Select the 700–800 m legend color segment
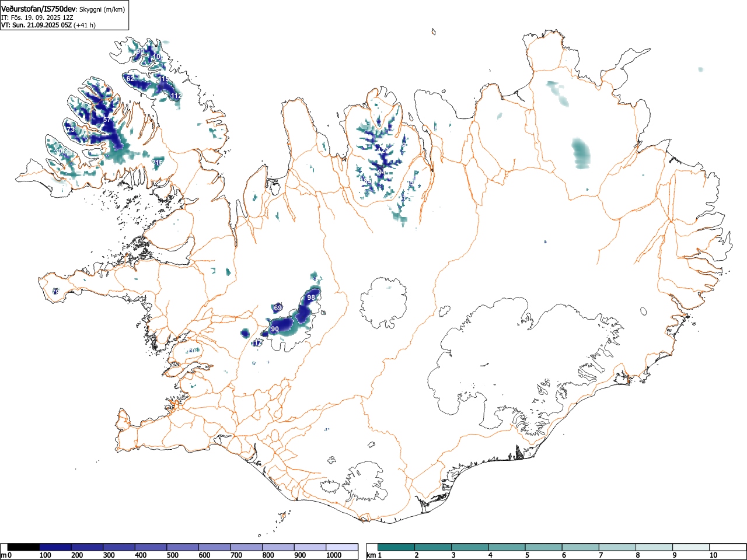Viewport: 747px width, 560px height. tap(246, 547)
